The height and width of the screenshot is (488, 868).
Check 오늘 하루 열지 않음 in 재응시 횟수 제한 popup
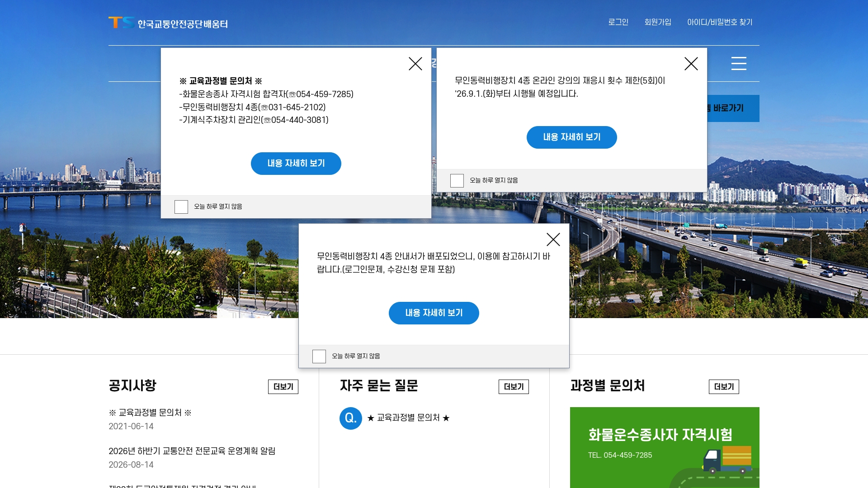tap(457, 181)
